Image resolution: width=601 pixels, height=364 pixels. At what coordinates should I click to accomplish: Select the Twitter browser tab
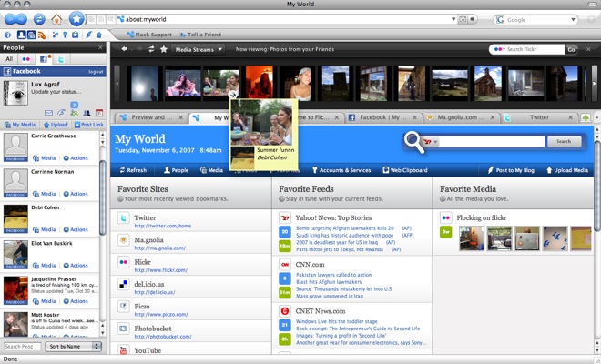(x=539, y=117)
